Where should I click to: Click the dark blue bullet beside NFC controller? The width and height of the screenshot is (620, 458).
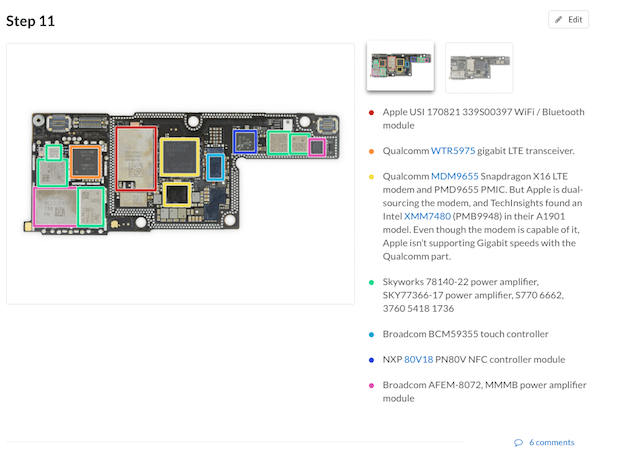pos(371,360)
